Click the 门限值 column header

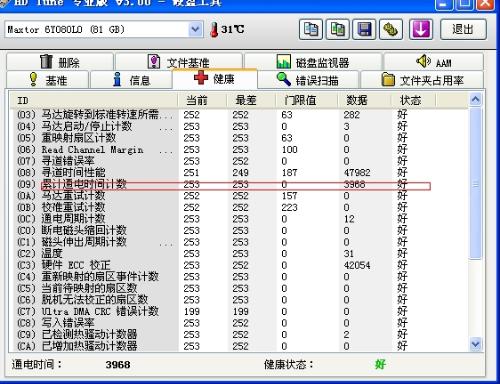pyautogui.click(x=307, y=100)
